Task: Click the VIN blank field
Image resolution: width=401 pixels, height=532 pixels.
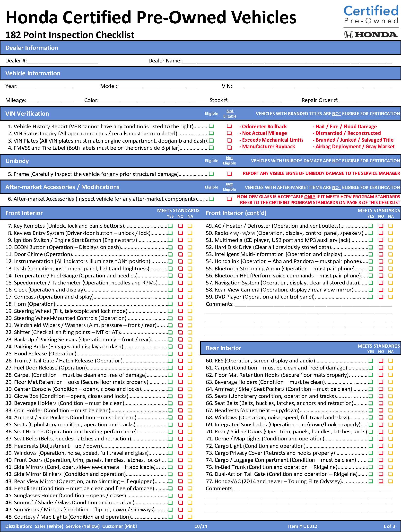Action: coord(312,86)
